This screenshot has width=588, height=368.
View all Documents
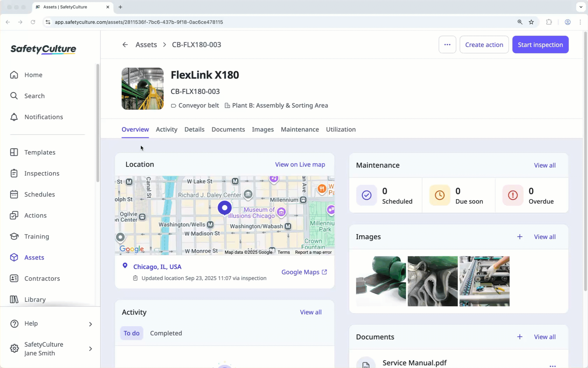click(545, 337)
